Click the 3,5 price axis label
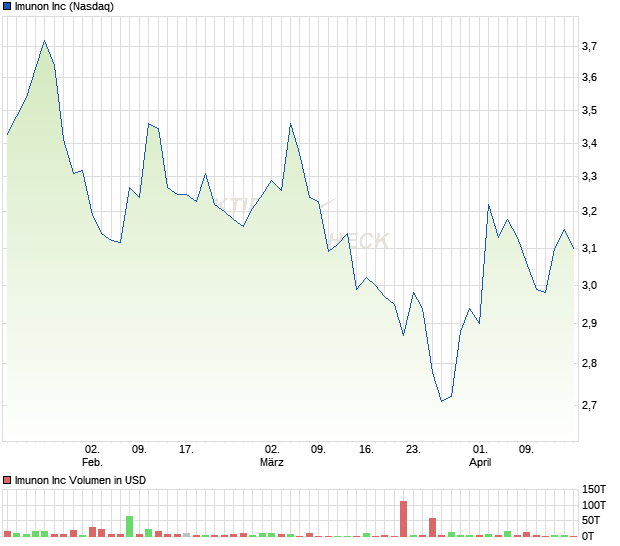This screenshot has height=546, width=620. coord(589,110)
